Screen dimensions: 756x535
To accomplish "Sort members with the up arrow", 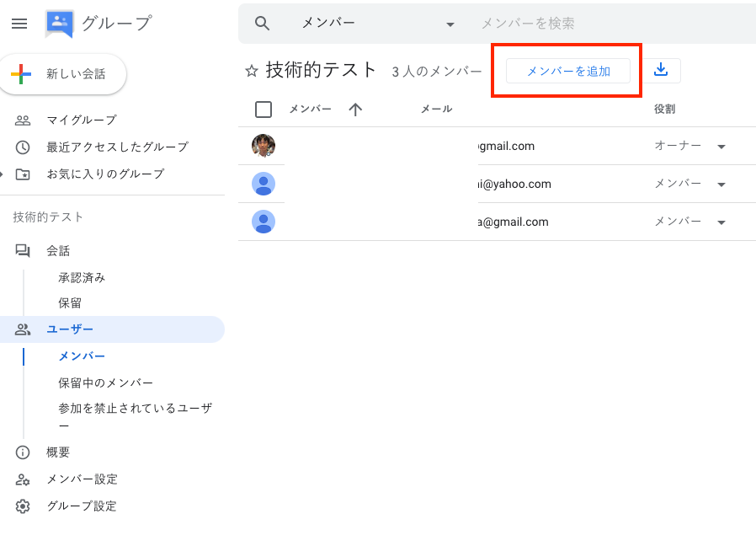I will [355, 110].
